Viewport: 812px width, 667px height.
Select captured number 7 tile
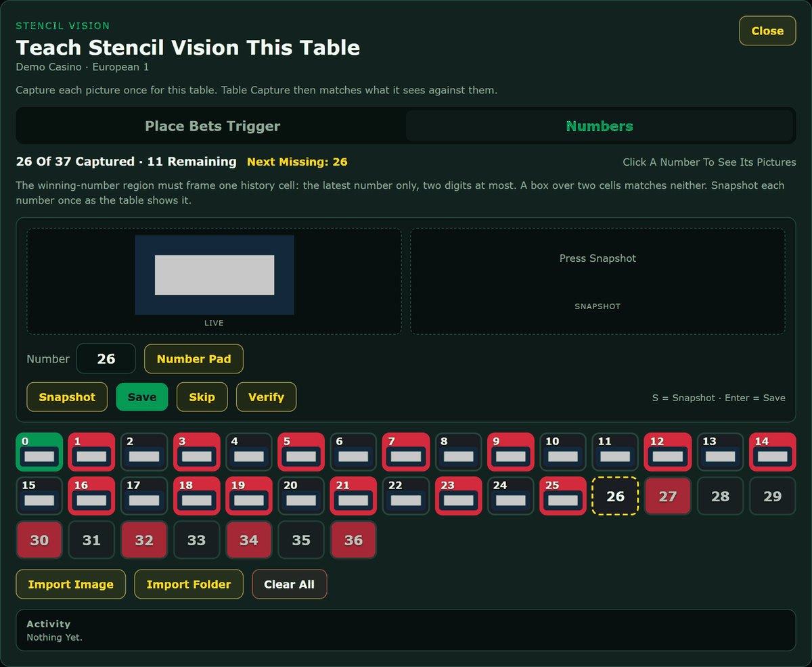(406, 453)
